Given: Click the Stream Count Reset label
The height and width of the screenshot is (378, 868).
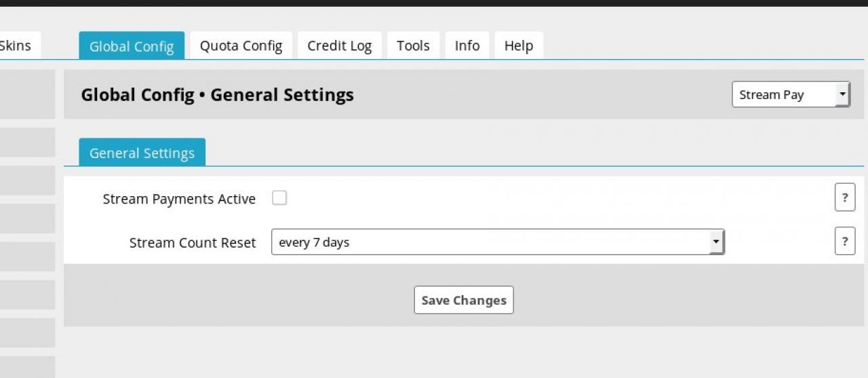Looking at the screenshot, I should point(193,243).
